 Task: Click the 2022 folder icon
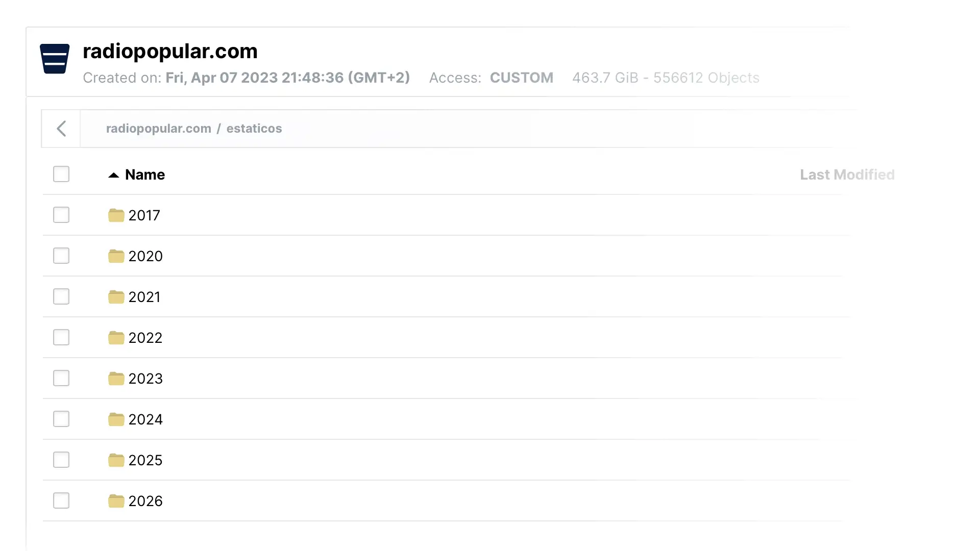pyautogui.click(x=116, y=338)
